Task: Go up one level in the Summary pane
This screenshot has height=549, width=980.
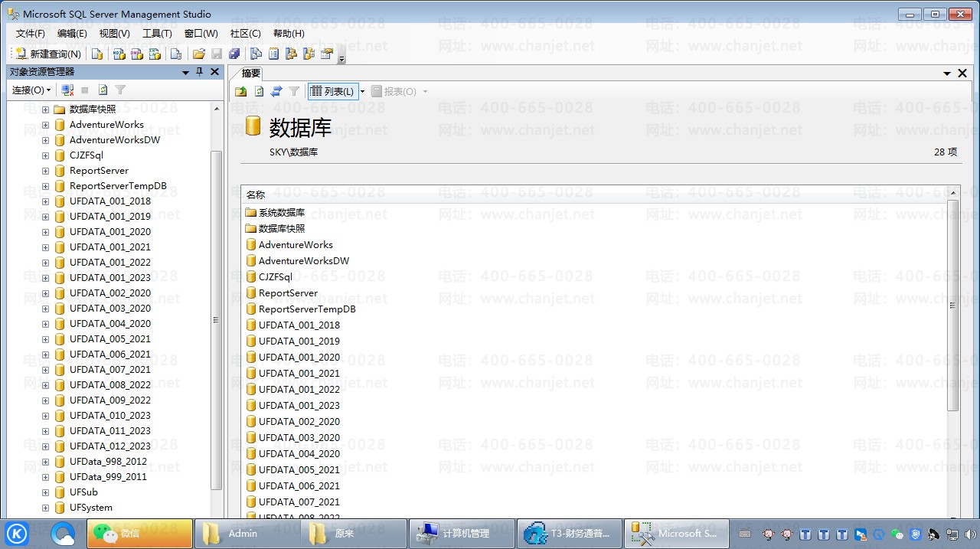Action: 241,91
